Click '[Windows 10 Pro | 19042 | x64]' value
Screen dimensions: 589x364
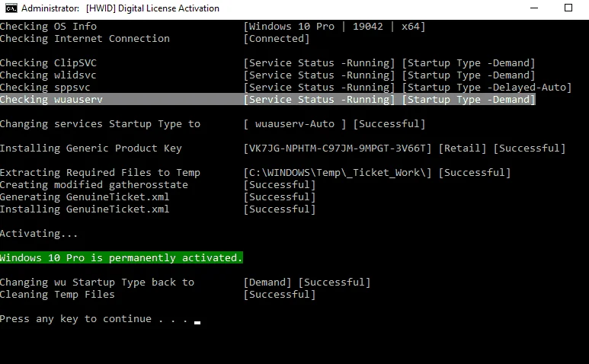click(335, 27)
